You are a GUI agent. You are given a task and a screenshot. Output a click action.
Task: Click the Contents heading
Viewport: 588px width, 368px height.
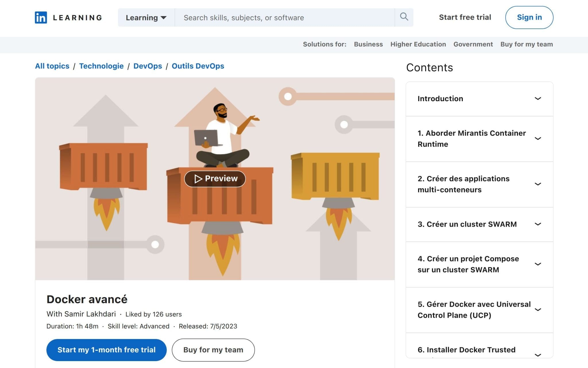coord(430,68)
